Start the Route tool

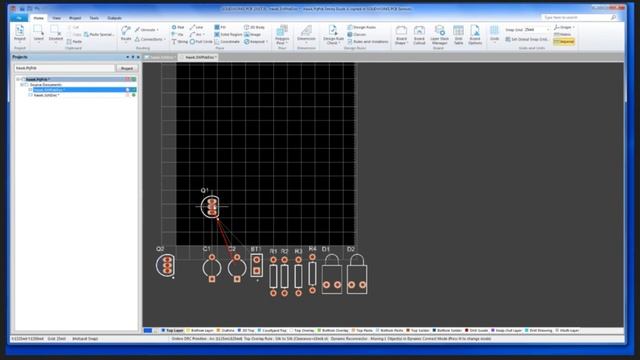[x=126, y=33]
